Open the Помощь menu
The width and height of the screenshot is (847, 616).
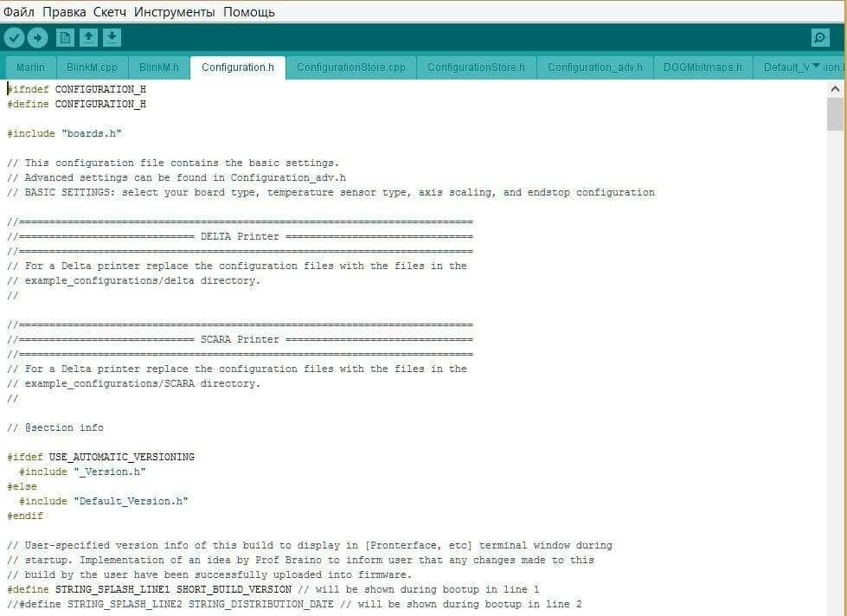(249, 11)
